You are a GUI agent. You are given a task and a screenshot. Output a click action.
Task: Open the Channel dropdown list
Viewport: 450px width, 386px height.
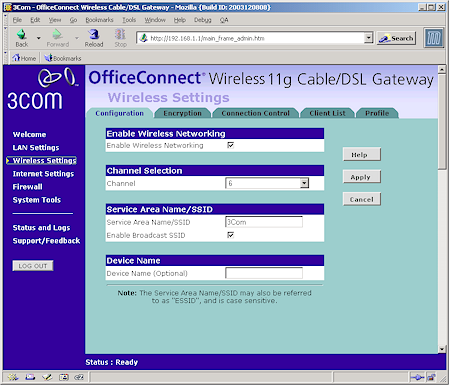(267, 183)
